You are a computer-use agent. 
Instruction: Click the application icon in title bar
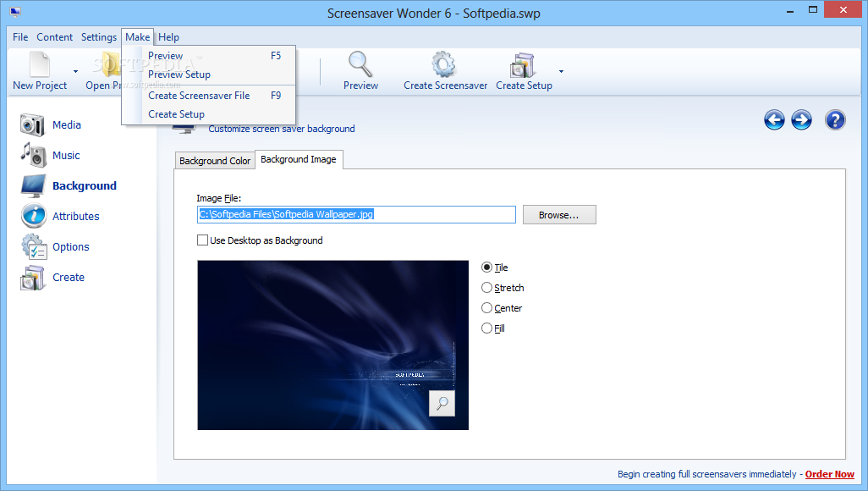coord(15,12)
